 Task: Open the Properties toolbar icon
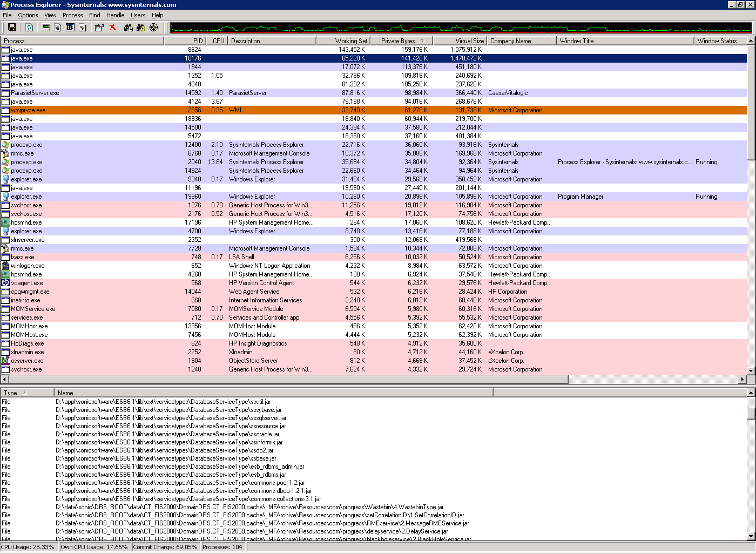tap(99, 28)
